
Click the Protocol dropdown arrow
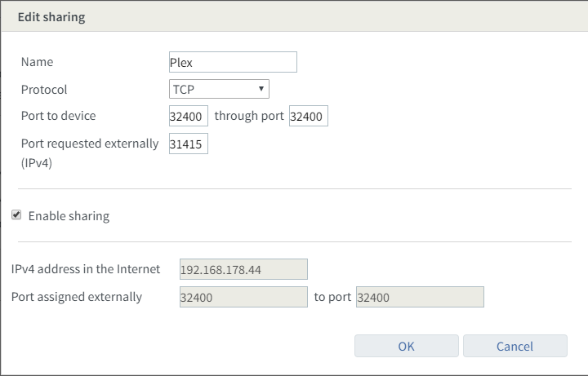tap(261, 89)
